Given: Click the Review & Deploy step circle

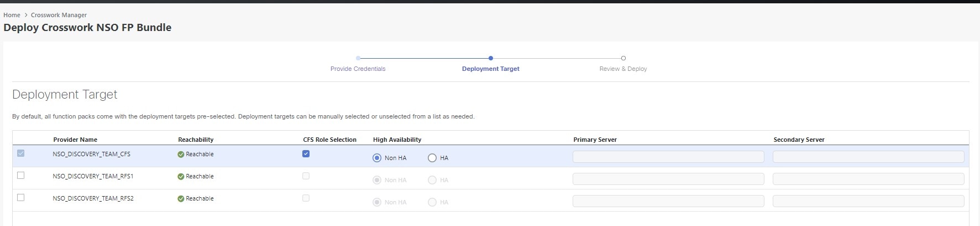Looking at the screenshot, I should [x=623, y=58].
